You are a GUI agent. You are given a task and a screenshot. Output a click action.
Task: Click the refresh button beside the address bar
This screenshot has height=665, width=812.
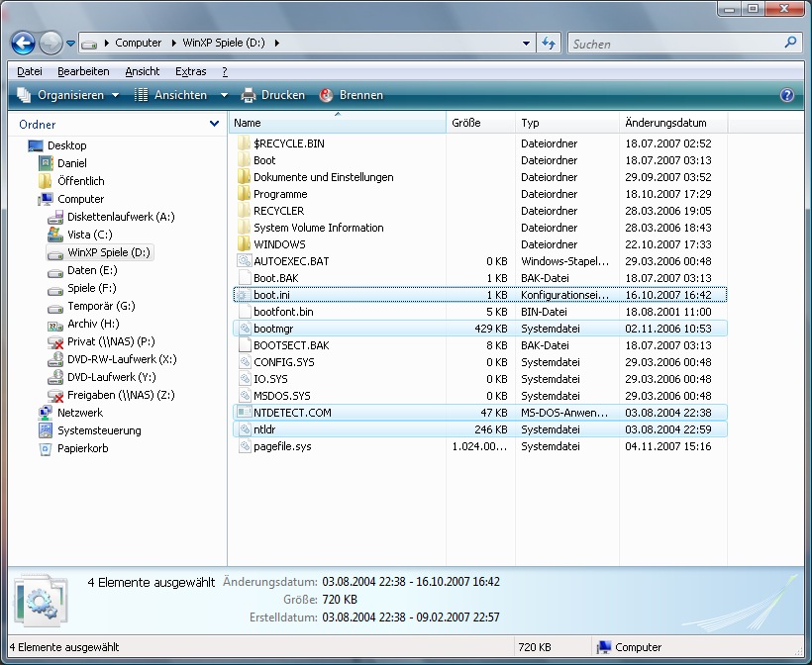tap(549, 43)
